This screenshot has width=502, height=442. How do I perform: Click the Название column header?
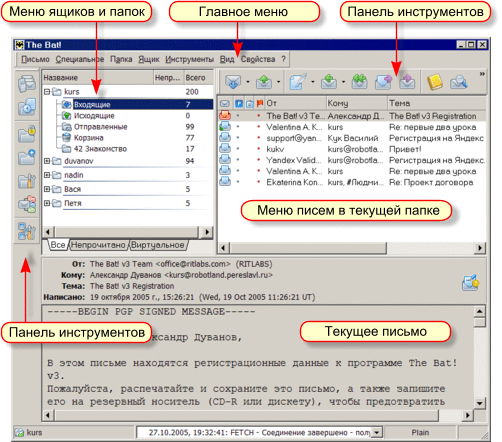pyautogui.click(x=98, y=78)
